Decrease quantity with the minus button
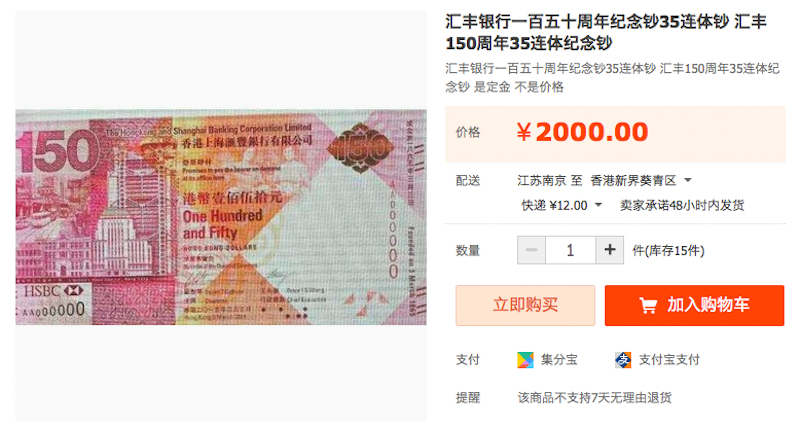 click(531, 250)
